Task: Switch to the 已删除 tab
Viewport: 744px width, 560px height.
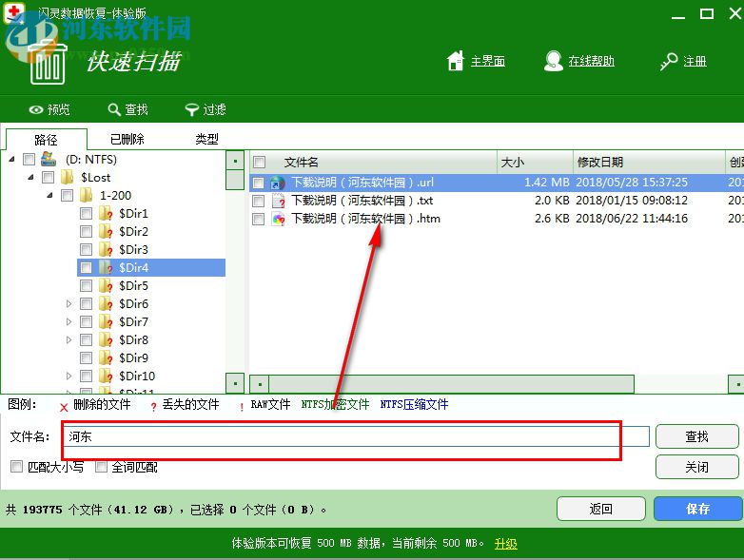Action: coord(127,139)
